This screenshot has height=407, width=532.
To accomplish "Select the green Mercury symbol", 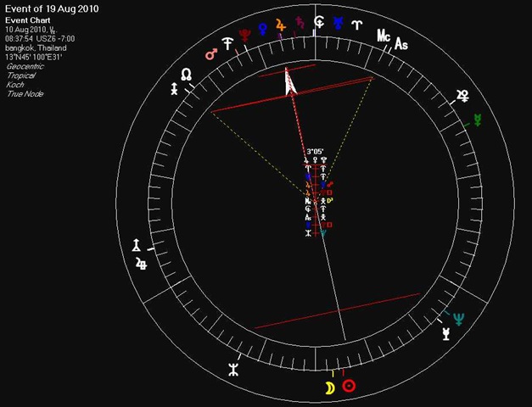I will [478, 120].
